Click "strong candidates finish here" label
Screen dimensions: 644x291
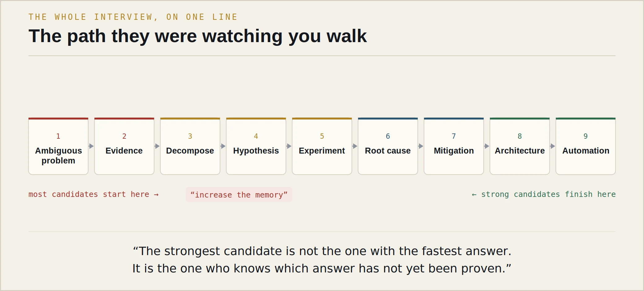click(x=544, y=194)
